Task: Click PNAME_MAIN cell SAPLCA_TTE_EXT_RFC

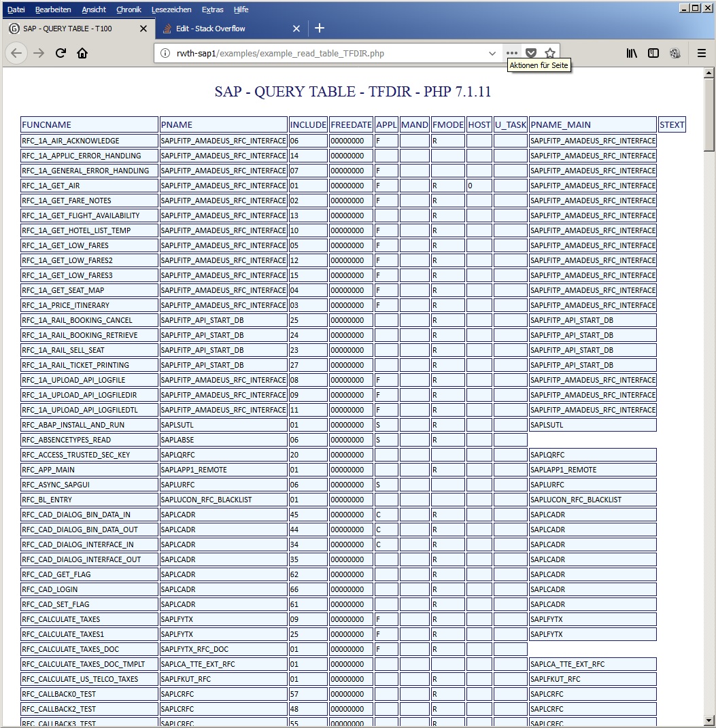Action: 593,664
